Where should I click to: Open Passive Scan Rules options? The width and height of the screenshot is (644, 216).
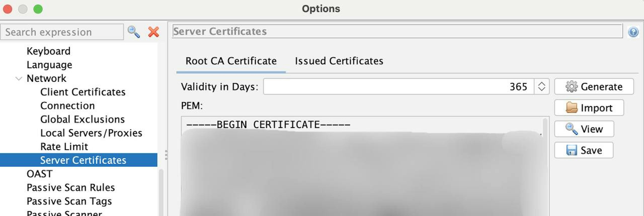71,188
